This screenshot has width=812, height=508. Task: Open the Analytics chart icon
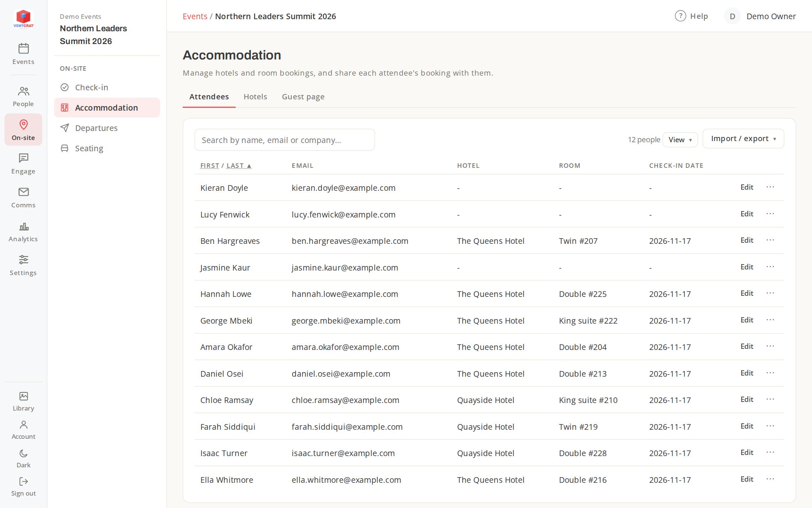click(x=23, y=226)
